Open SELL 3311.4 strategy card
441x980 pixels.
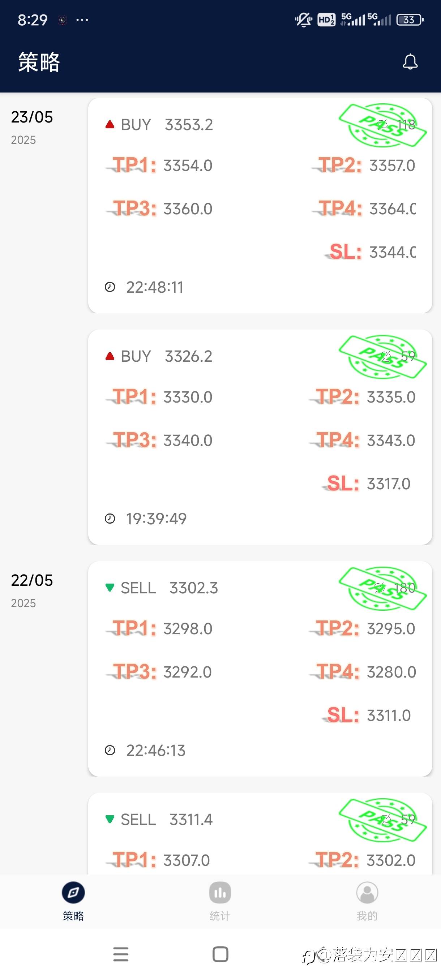(x=260, y=834)
